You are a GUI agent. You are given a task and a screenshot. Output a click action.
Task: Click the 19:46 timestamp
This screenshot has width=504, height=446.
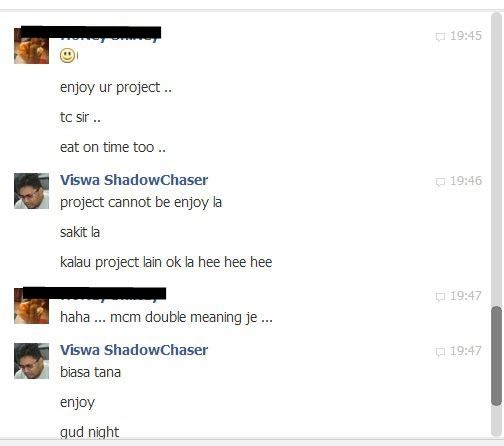pos(466,181)
